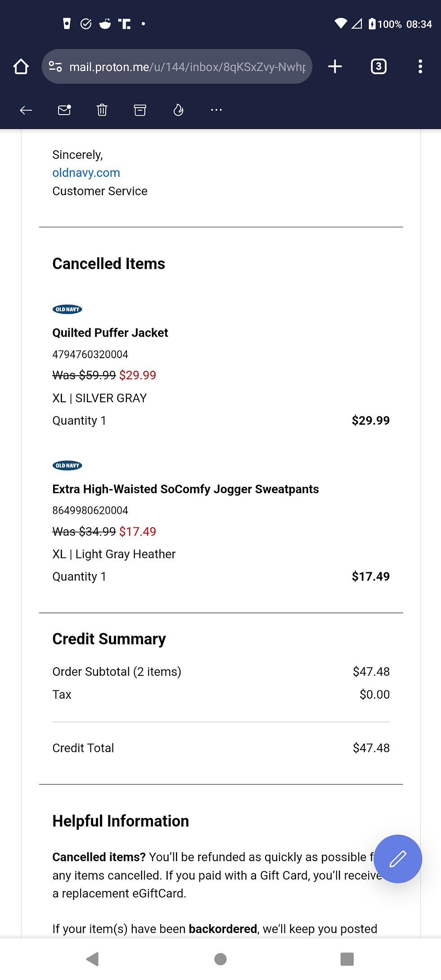Archive this email
The image size is (441, 980).
click(140, 110)
